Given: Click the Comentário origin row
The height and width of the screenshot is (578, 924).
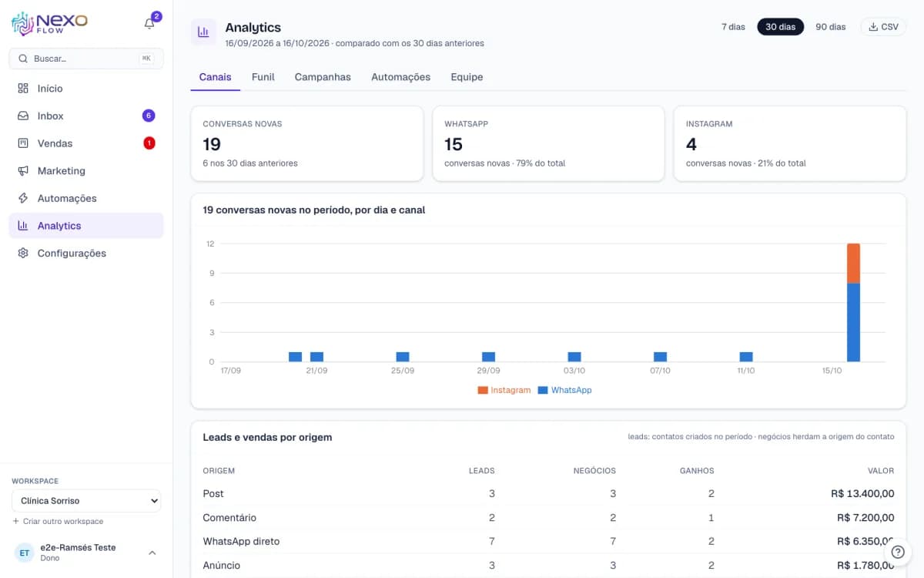Looking at the screenshot, I should click(x=548, y=517).
